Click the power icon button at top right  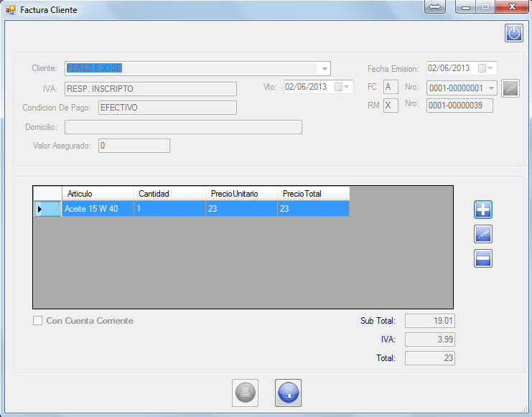pyautogui.click(x=514, y=33)
